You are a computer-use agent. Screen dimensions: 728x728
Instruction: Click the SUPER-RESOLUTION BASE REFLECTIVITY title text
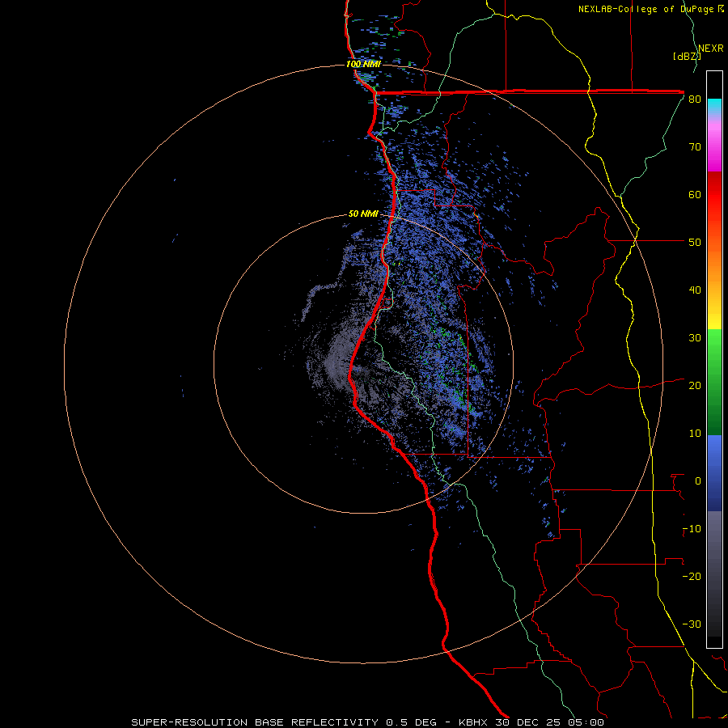point(255,722)
